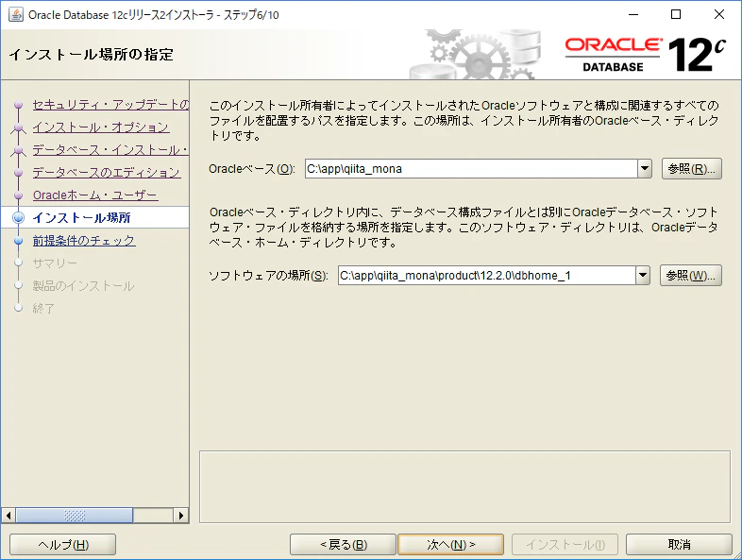Click the step bullet beside インストール場所
The height and width of the screenshot is (560, 742).
tap(19, 218)
